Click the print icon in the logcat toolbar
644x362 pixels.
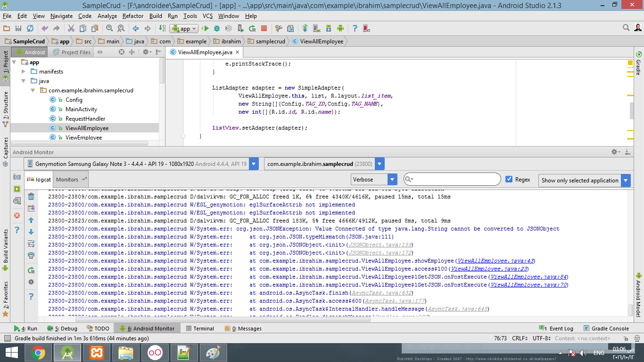pyautogui.click(x=31, y=255)
